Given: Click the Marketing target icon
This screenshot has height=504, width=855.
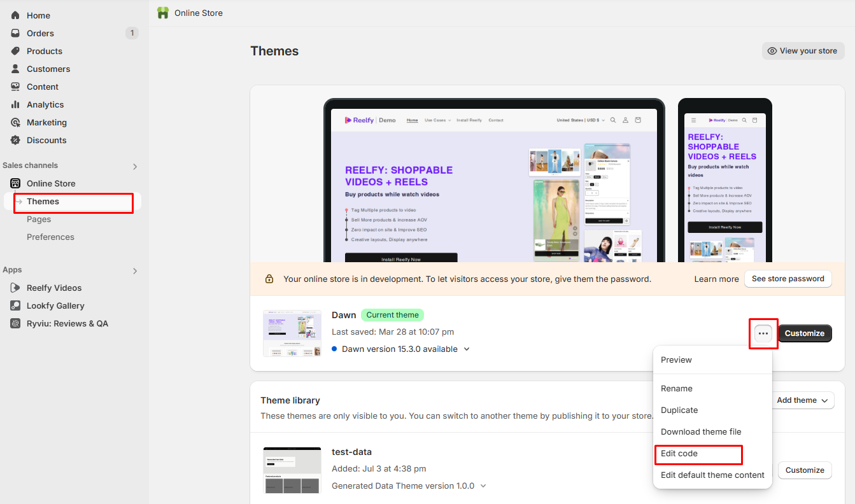Looking at the screenshot, I should [15, 122].
